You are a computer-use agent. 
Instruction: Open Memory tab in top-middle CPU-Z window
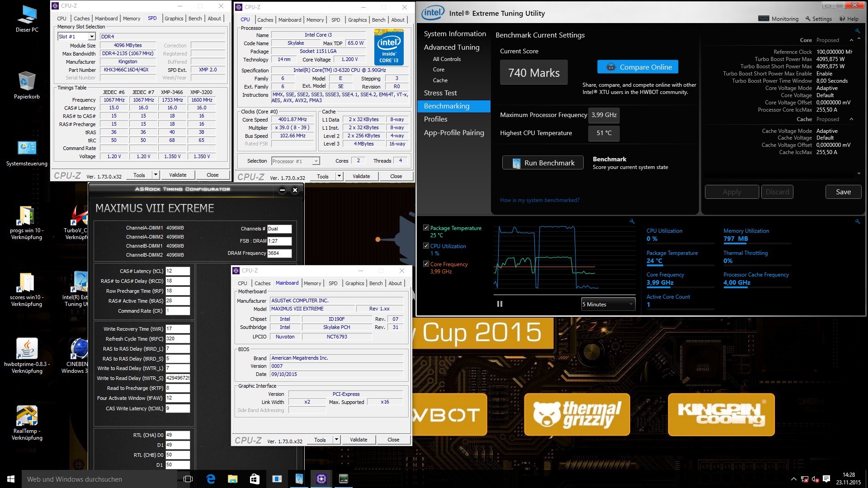coord(315,20)
